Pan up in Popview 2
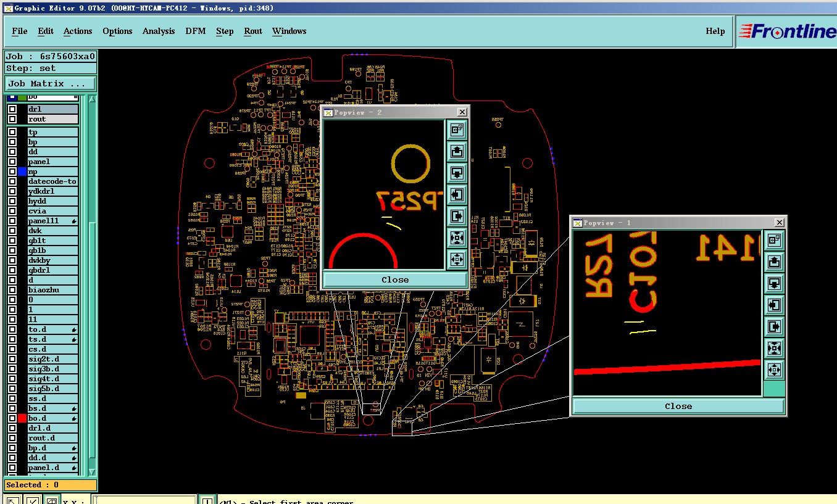This screenshot has width=837, height=504. pyautogui.click(x=457, y=152)
